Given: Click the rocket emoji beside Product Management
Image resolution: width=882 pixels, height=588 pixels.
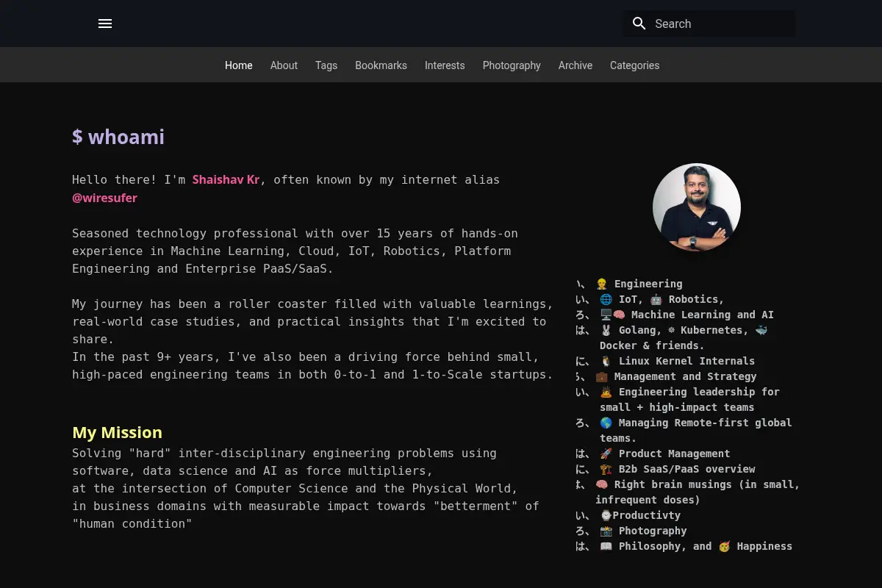Looking at the screenshot, I should tap(606, 453).
